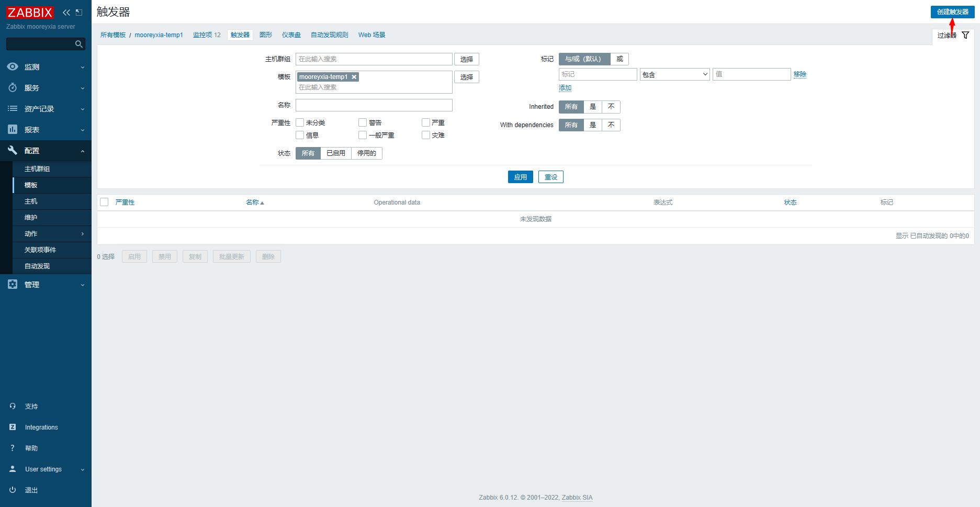Set With dependencies filter to 不
980x507 pixels.
click(611, 125)
